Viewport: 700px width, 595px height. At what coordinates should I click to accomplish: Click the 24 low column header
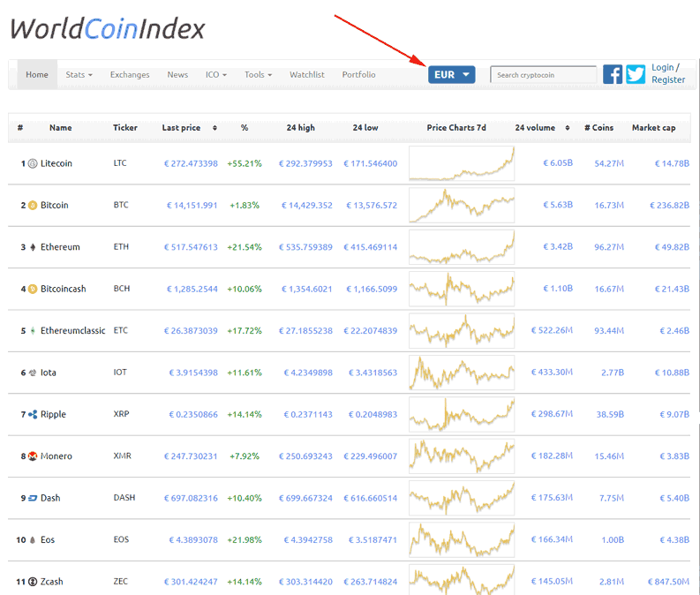point(365,128)
